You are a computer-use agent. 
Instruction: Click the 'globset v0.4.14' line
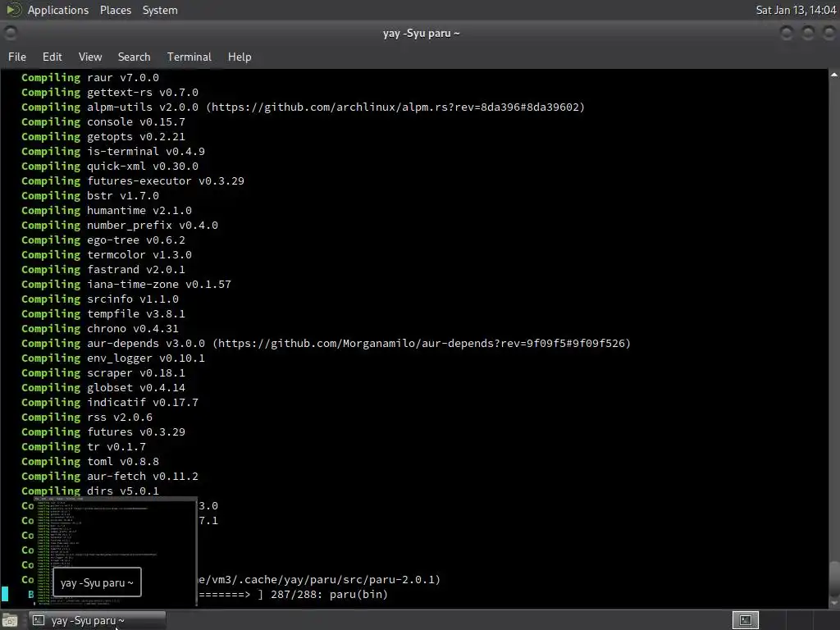(x=103, y=388)
